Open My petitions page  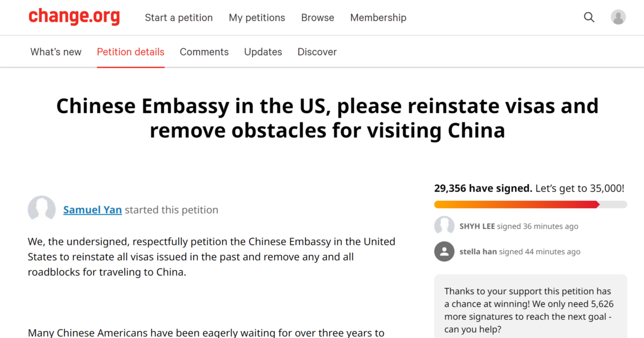257,18
